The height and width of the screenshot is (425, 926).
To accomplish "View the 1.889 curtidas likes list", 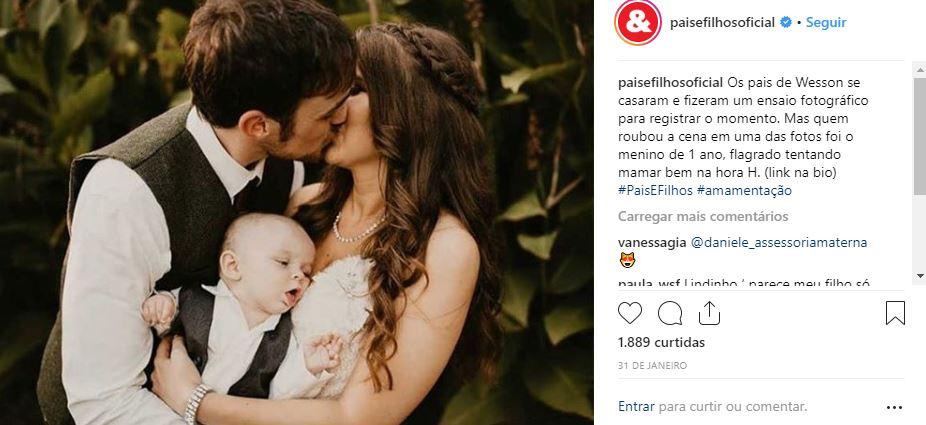I will (661, 342).
